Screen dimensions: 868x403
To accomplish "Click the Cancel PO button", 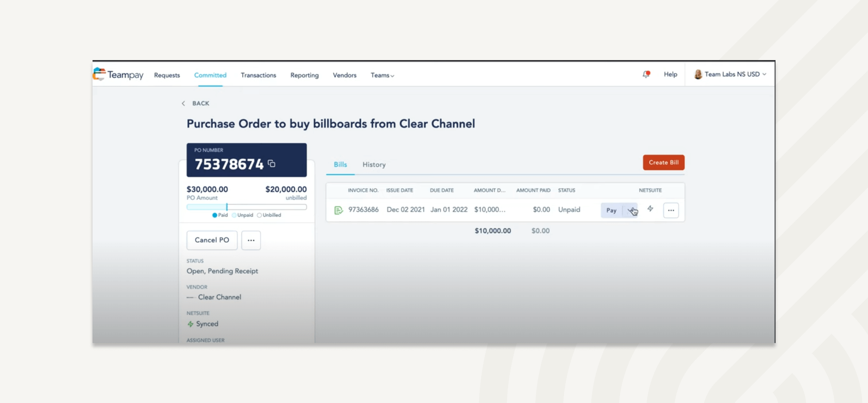I will click(212, 240).
